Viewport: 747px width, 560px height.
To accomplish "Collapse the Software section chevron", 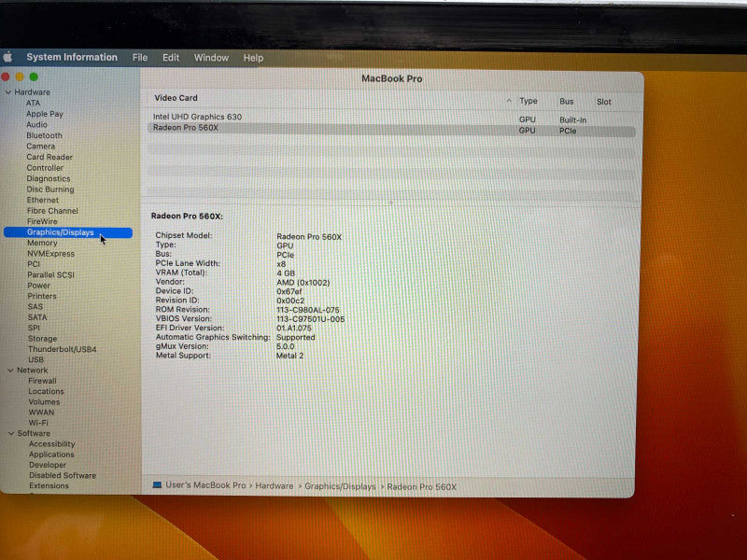I will coord(11,433).
